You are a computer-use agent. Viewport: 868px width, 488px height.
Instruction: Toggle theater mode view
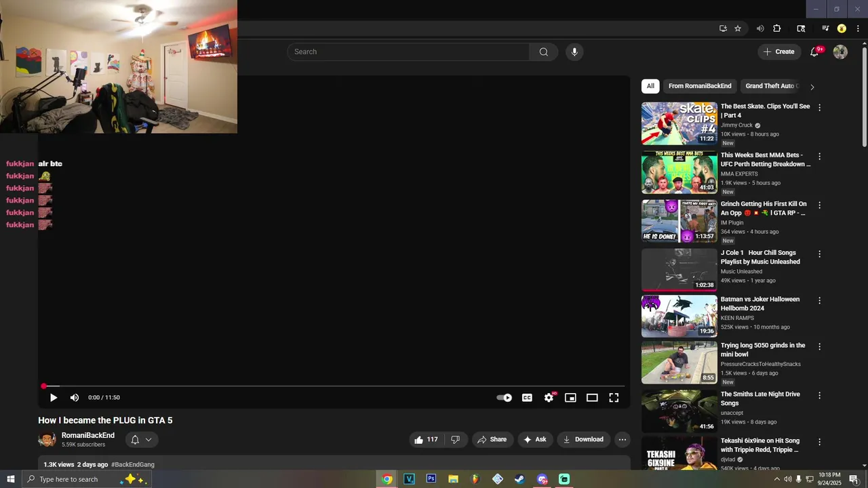[592, 398]
